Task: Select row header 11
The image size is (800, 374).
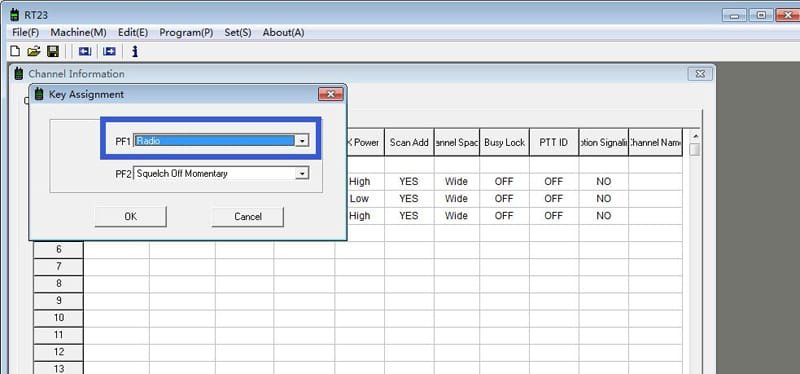Action: click(59, 335)
